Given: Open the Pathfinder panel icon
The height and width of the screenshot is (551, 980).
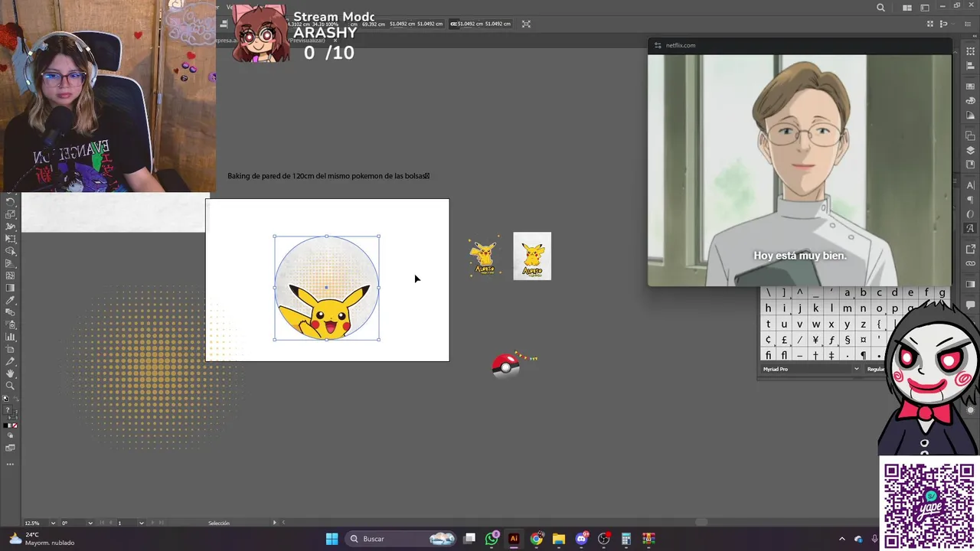Looking at the screenshot, I should click(971, 135).
